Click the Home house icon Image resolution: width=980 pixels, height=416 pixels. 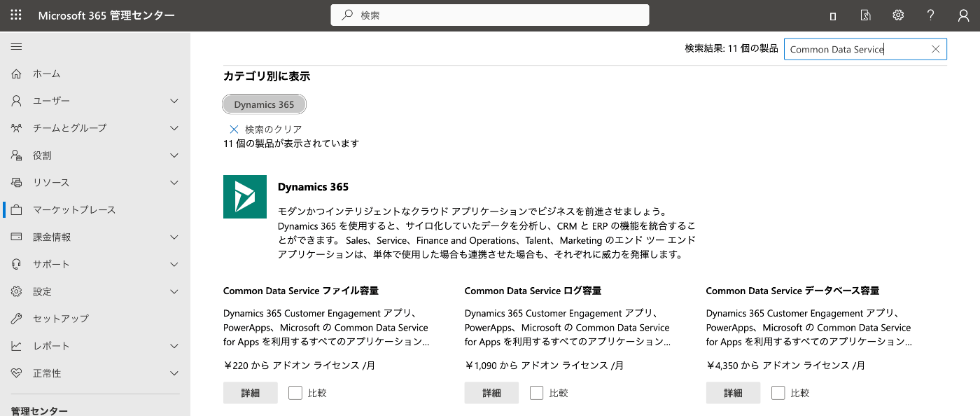(x=17, y=74)
